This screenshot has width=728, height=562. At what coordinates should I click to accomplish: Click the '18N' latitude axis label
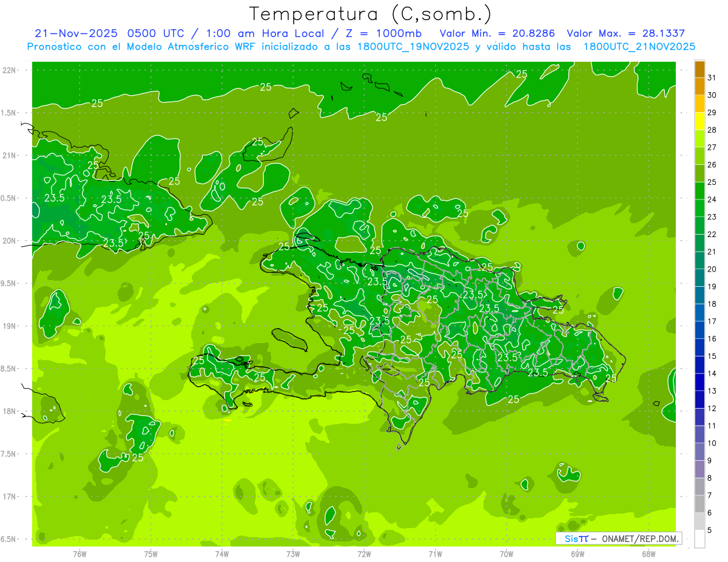point(10,411)
